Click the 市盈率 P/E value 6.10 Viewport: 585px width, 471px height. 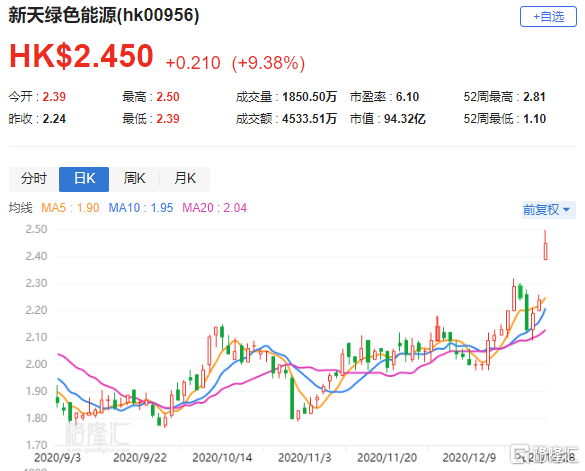pos(407,97)
